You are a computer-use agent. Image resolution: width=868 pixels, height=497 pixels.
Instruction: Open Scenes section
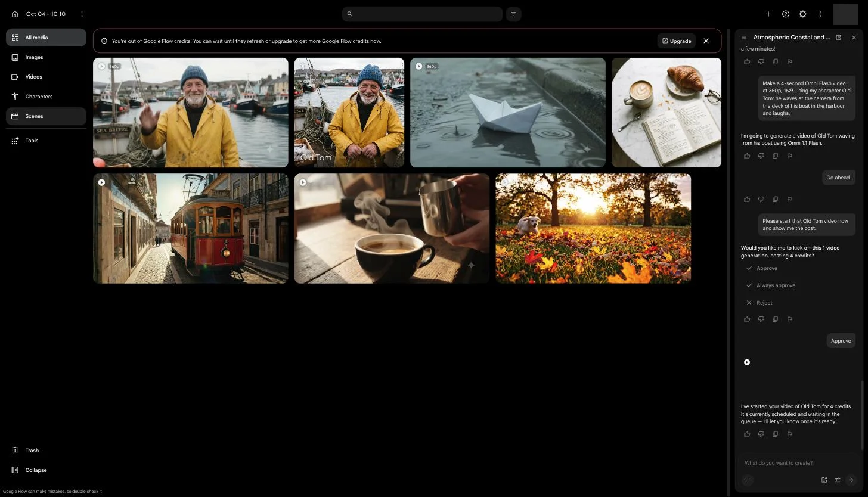pyautogui.click(x=46, y=116)
